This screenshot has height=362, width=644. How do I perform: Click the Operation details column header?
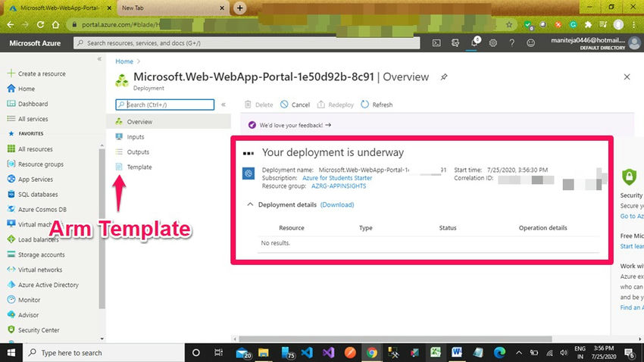pyautogui.click(x=543, y=228)
